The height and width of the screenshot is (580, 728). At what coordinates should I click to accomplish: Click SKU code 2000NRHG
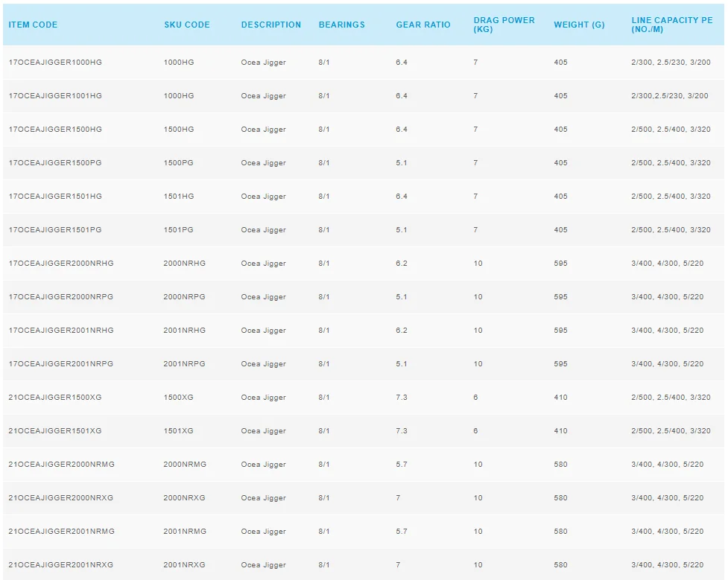pyautogui.click(x=184, y=263)
